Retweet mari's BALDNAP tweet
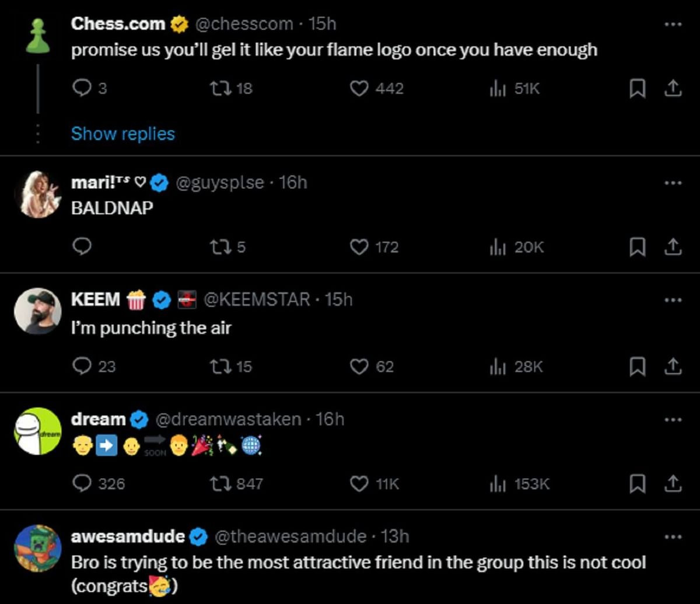This screenshot has width=700, height=604. pos(222,247)
